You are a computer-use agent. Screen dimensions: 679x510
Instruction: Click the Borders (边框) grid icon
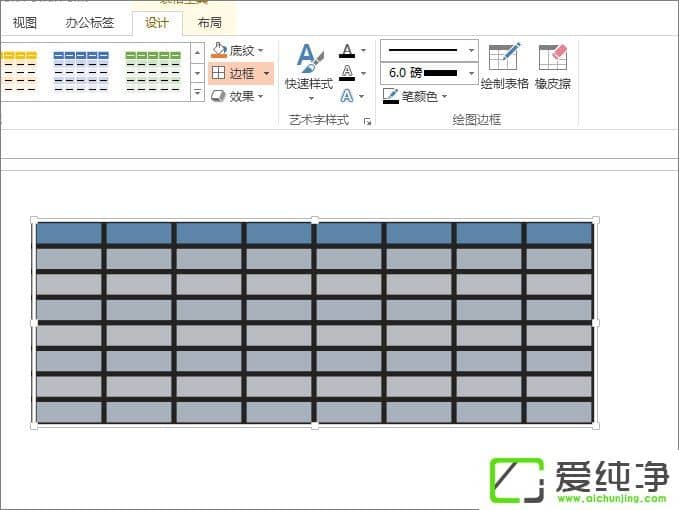pyautogui.click(x=220, y=73)
